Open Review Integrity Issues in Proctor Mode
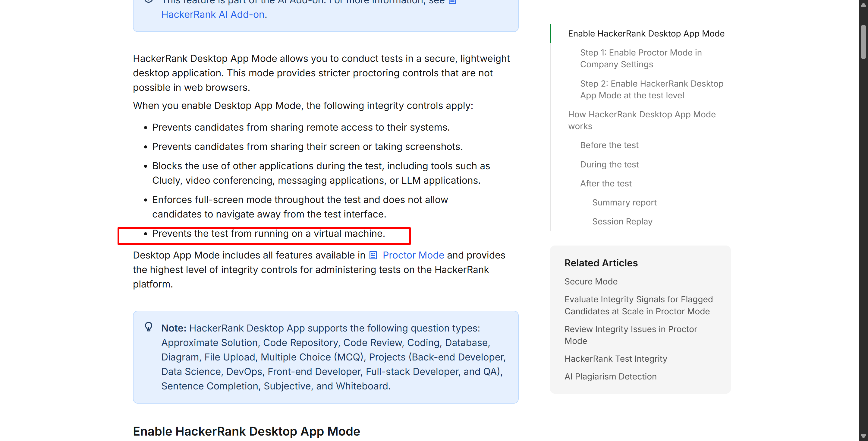The height and width of the screenshot is (441, 868). tap(631, 335)
